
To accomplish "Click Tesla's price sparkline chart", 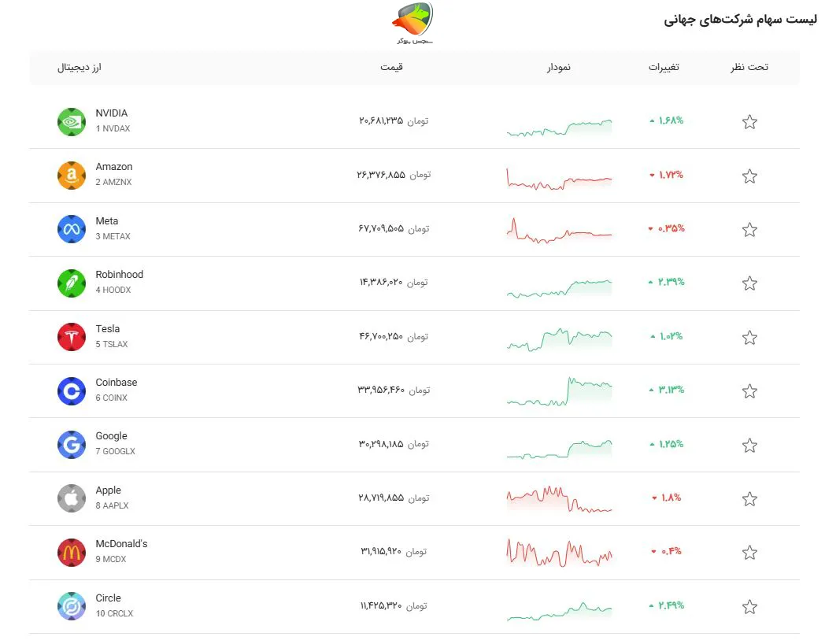I will pos(559,337).
